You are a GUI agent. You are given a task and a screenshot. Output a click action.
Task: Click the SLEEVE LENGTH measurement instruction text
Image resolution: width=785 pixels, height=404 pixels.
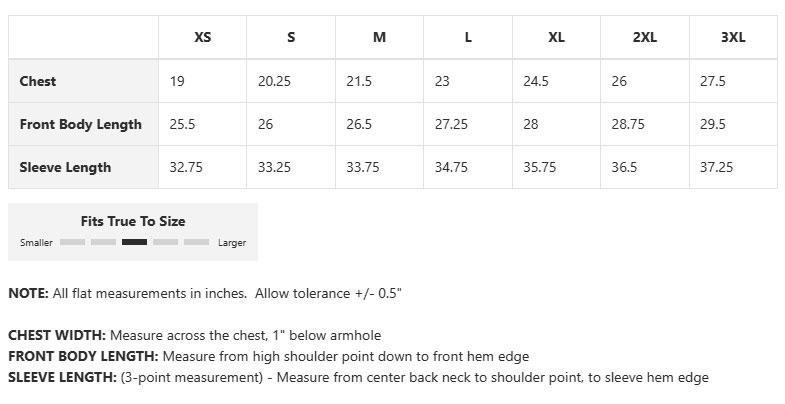358,377
